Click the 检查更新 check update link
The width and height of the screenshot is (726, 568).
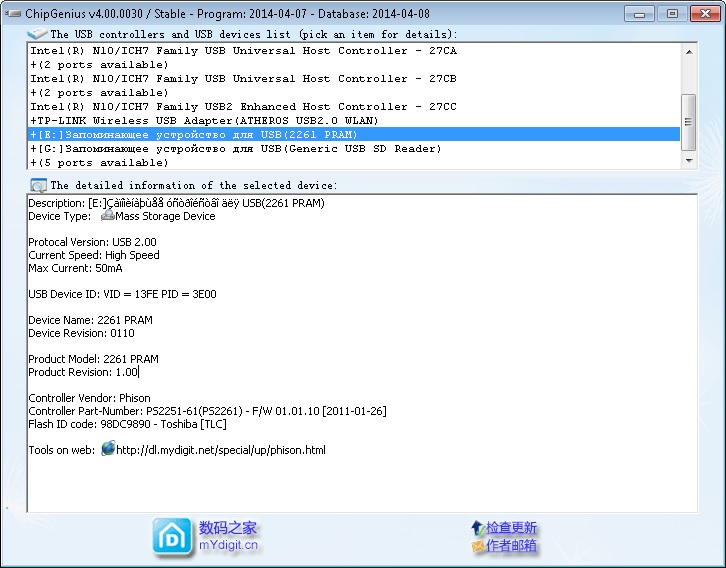pos(511,528)
